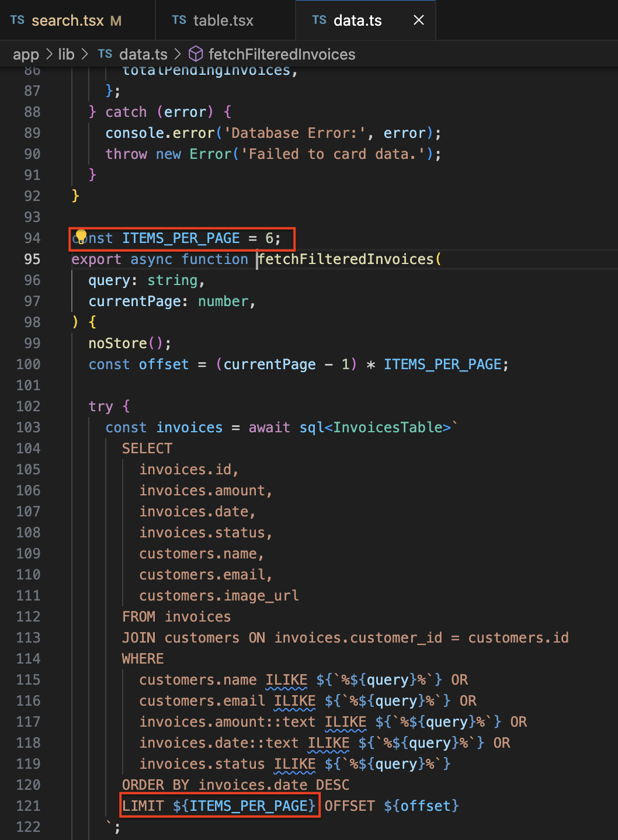Click line number 95 in the gutter

(x=32, y=259)
